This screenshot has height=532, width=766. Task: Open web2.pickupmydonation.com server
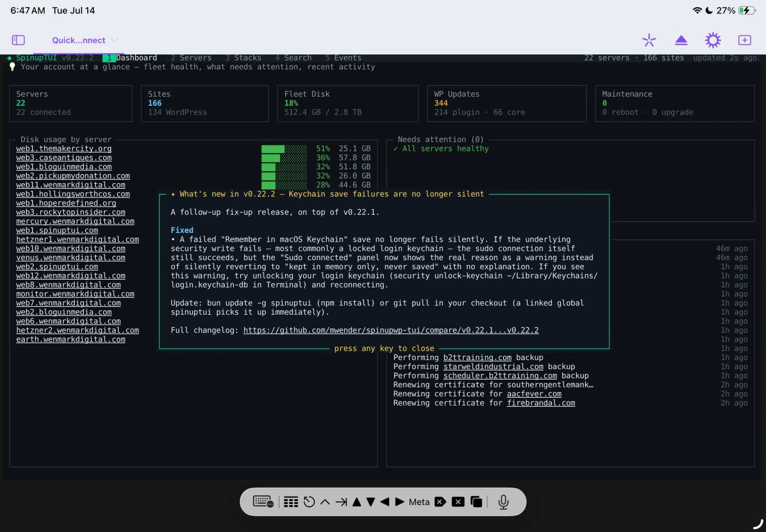tap(73, 176)
